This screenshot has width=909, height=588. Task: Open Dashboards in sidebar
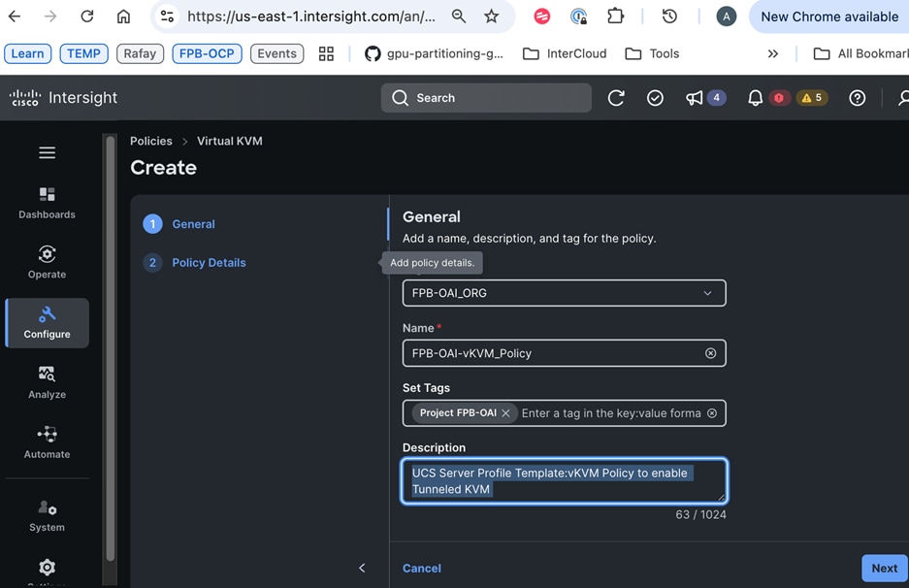47,203
